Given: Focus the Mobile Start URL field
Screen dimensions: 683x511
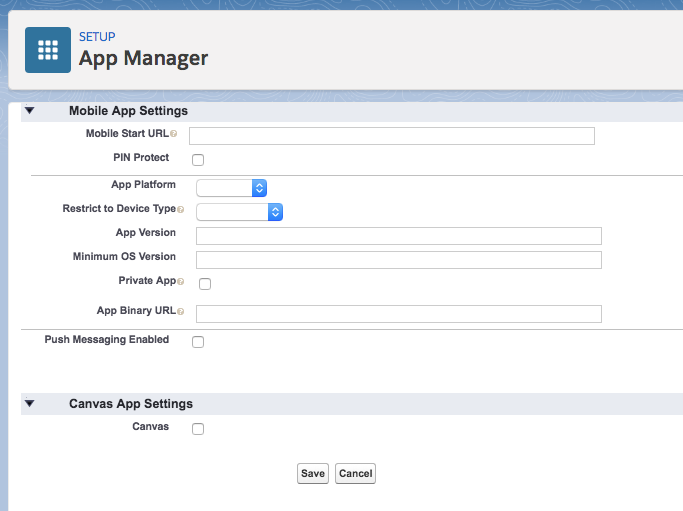Looking at the screenshot, I should [392, 136].
